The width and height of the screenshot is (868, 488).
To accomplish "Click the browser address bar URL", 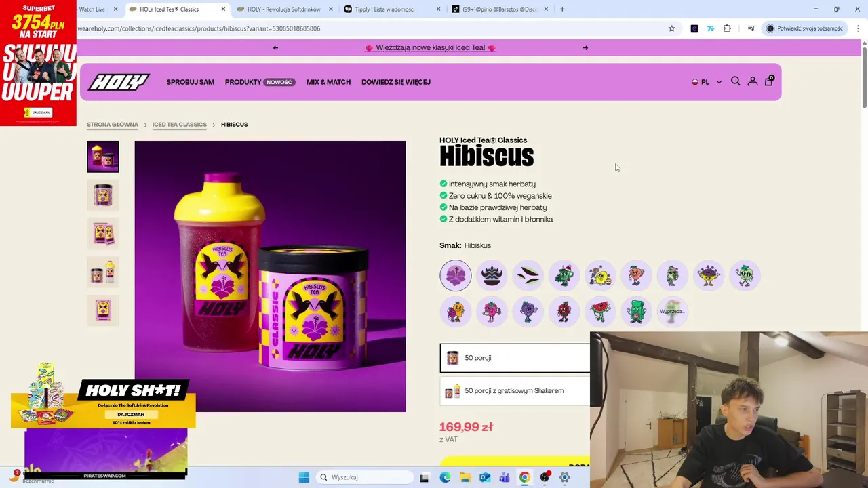I will (x=198, y=28).
